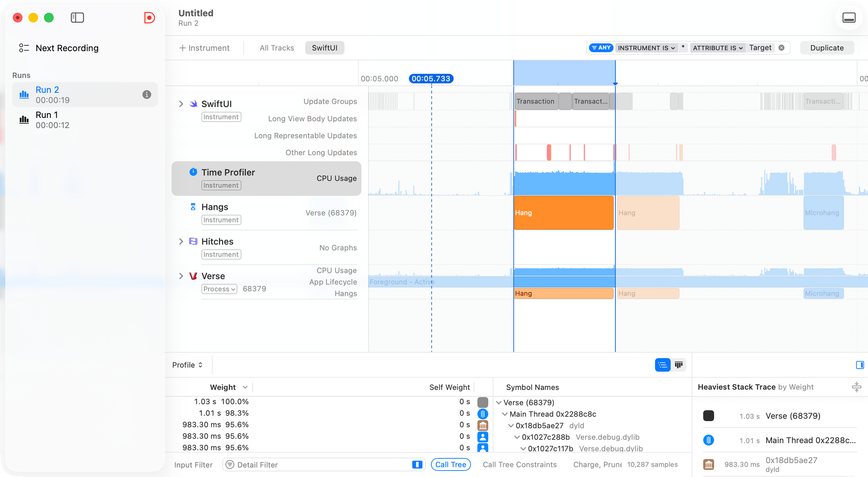This screenshot has width=868, height=477.
Task: Toggle the Detail Filter blue option button
Action: click(417, 464)
